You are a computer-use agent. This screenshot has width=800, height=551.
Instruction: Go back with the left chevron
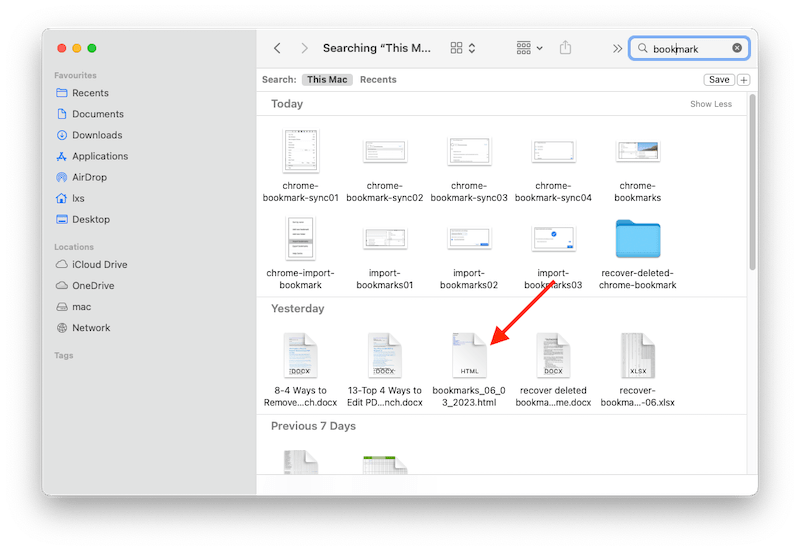tap(277, 48)
